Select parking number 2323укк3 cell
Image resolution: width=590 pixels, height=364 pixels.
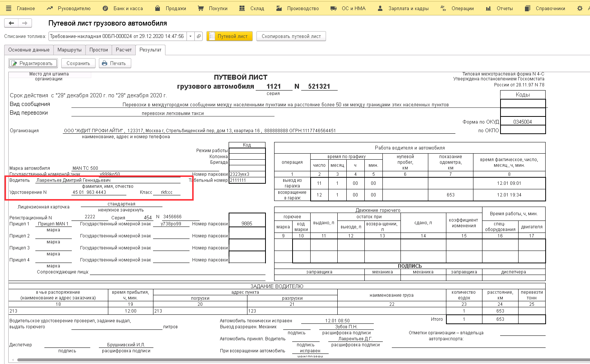pos(247,174)
